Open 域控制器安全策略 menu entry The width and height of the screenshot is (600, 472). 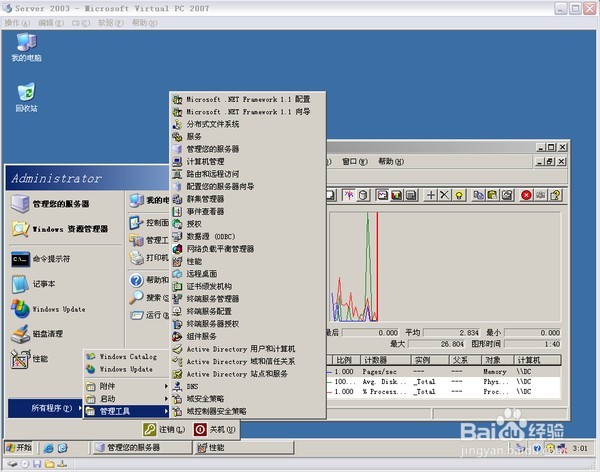(248, 411)
